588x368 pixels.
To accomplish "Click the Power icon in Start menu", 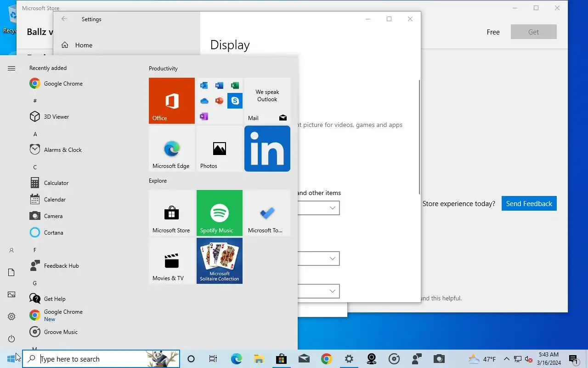I will point(11,339).
